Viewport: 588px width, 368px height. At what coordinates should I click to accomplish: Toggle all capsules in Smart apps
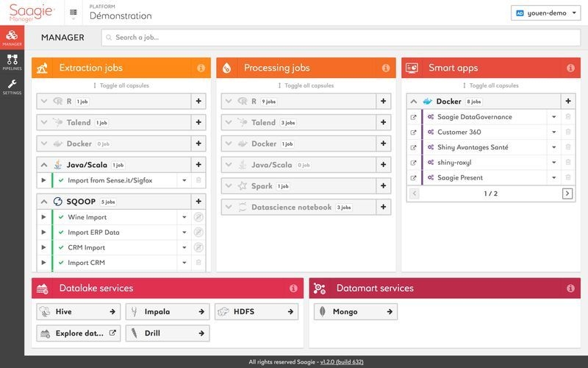click(490, 85)
